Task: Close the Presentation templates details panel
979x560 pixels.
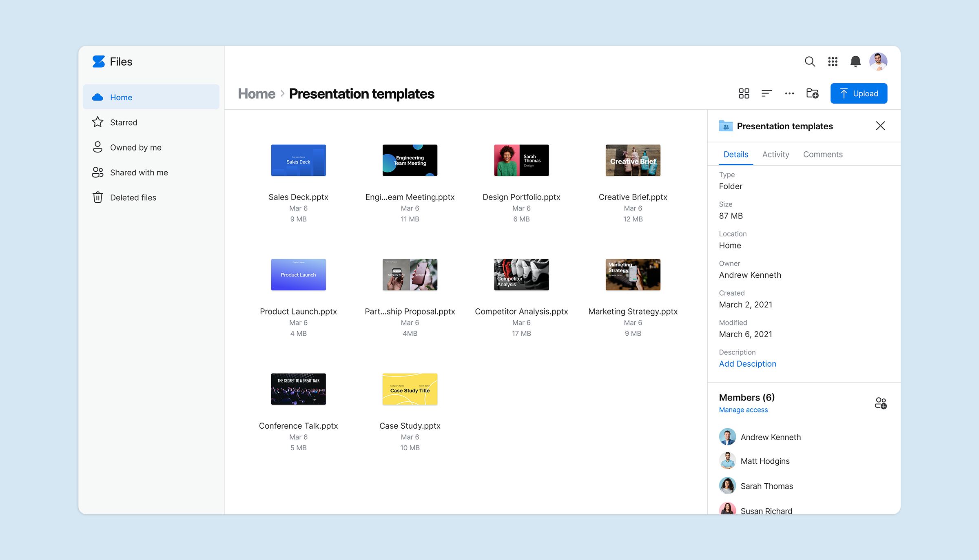Action: tap(880, 126)
